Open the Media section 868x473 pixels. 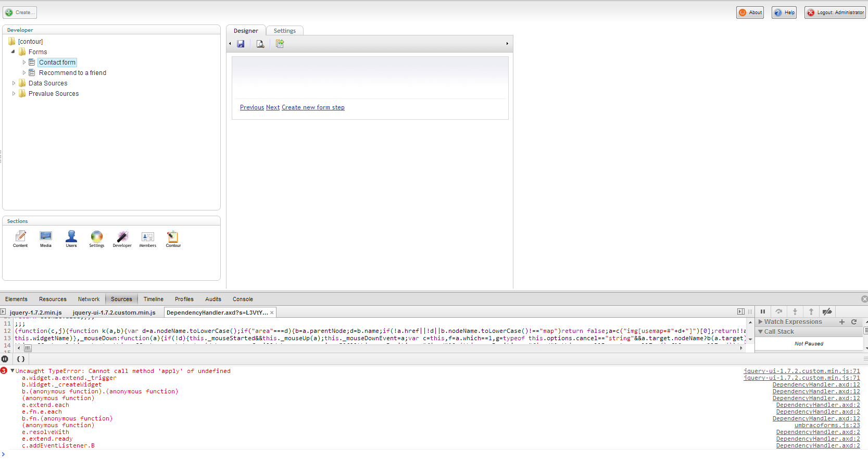point(46,239)
